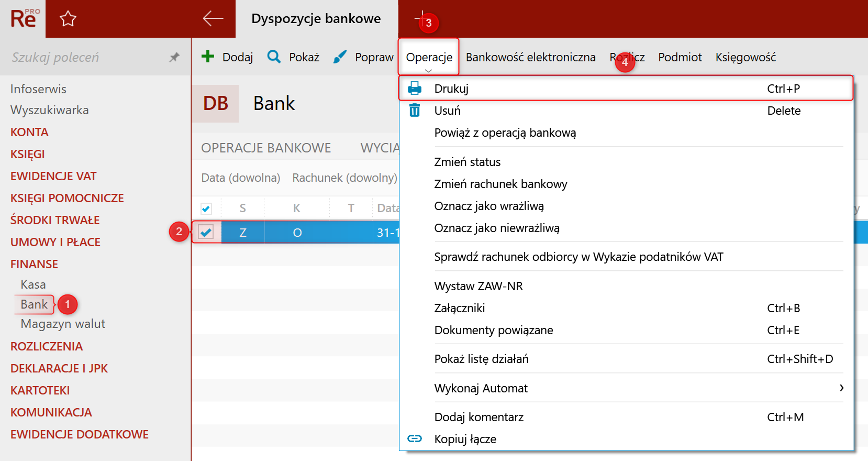Open the Rachunek (dowolny) filter

[x=344, y=178]
